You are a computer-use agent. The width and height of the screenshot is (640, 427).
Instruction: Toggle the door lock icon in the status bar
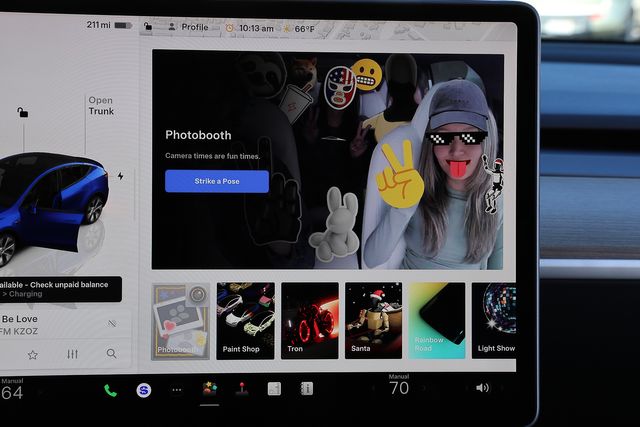point(149,27)
